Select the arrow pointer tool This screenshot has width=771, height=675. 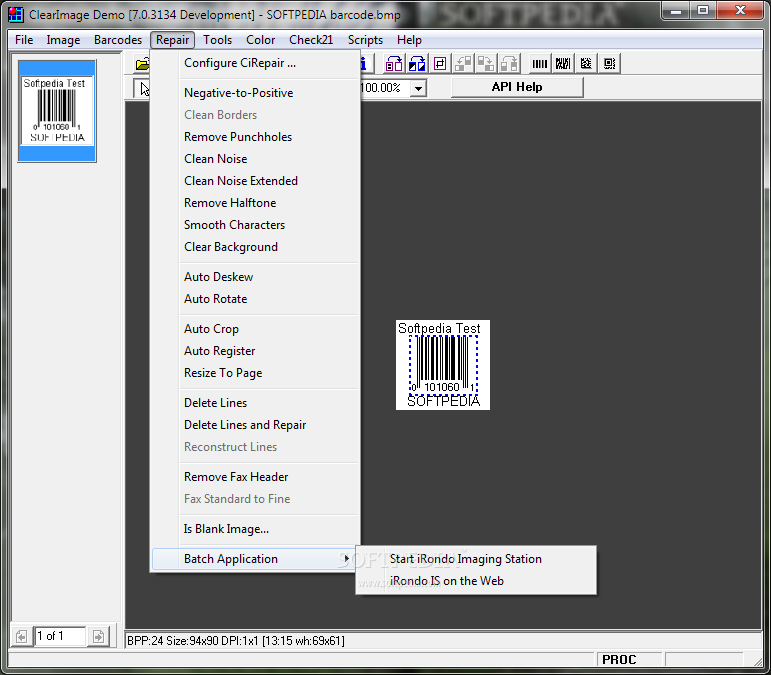(x=142, y=88)
